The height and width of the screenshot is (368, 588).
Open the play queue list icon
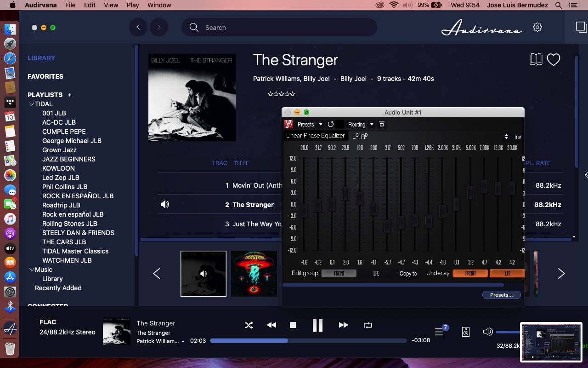point(439,332)
